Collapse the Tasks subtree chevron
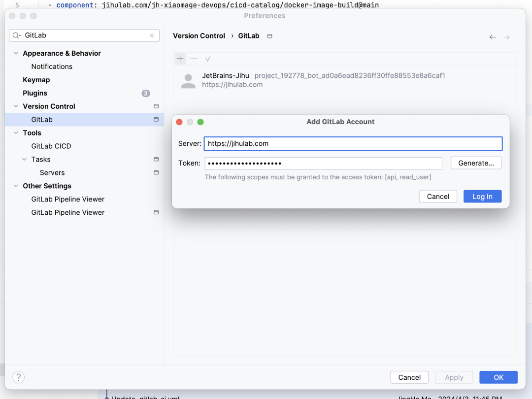The image size is (532, 399). point(25,159)
